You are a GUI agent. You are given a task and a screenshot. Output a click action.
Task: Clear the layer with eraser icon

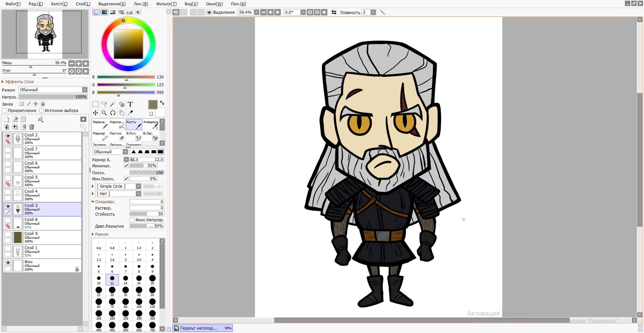[x=23, y=127]
